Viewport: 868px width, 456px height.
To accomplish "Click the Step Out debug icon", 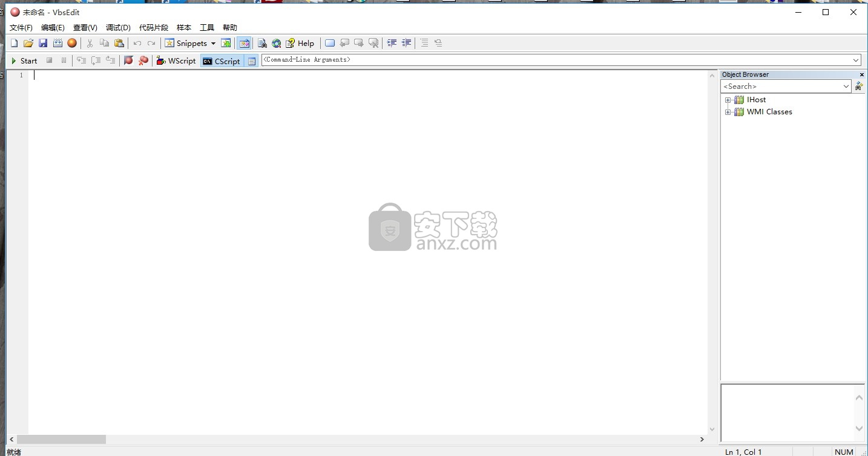I will 110,60.
